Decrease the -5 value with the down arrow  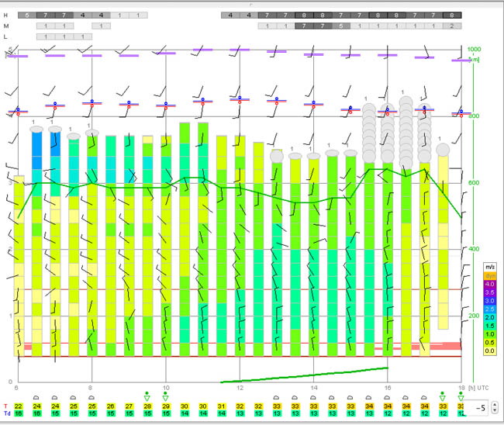pos(495,410)
